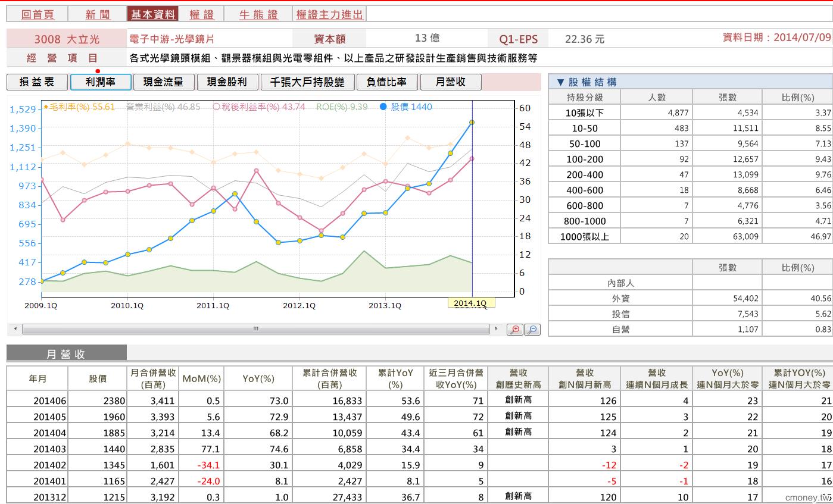Click the zoom-out magnifier icon below chart
The image size is (833, 504).
coord(532,329)
